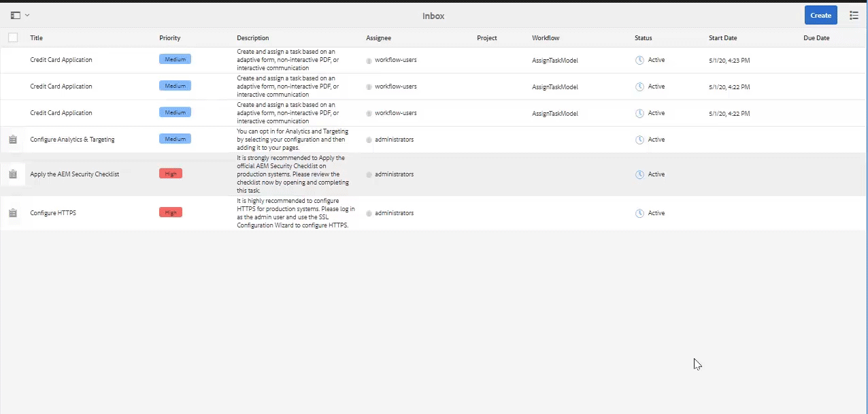The height and width of the screenshot is (414, 868).
Task: Click High priority badge of AEM Security Checklist
Action: click(171, 174)
